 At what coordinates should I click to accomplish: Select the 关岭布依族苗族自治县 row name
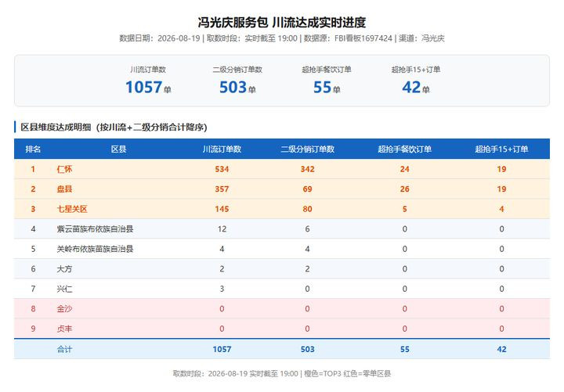pyautogui.click(x=95, y=249)
